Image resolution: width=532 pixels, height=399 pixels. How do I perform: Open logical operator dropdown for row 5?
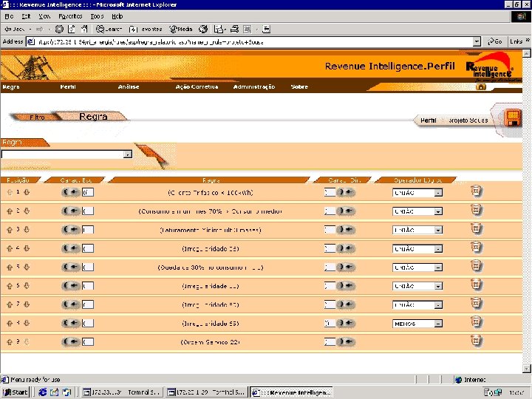[438, 267]
